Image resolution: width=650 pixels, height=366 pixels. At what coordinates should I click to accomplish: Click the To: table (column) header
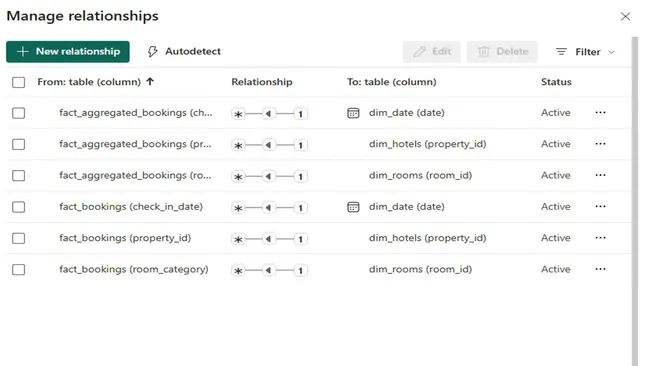click(392, 82)
